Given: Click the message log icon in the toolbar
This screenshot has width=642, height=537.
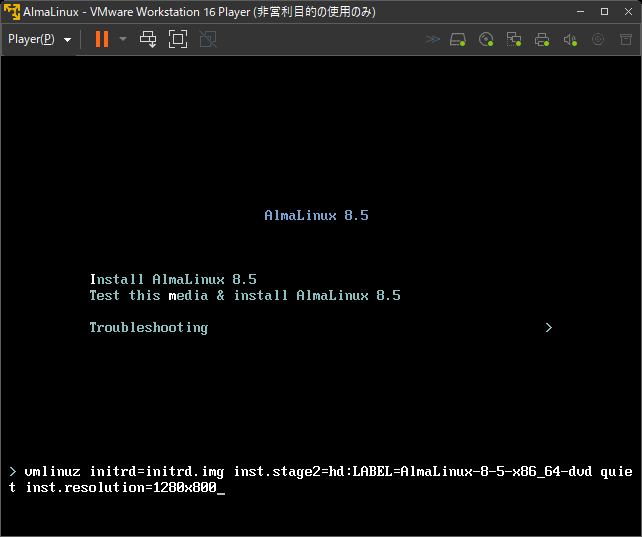Looking at the screenshot, I should [x=626, y=39].
